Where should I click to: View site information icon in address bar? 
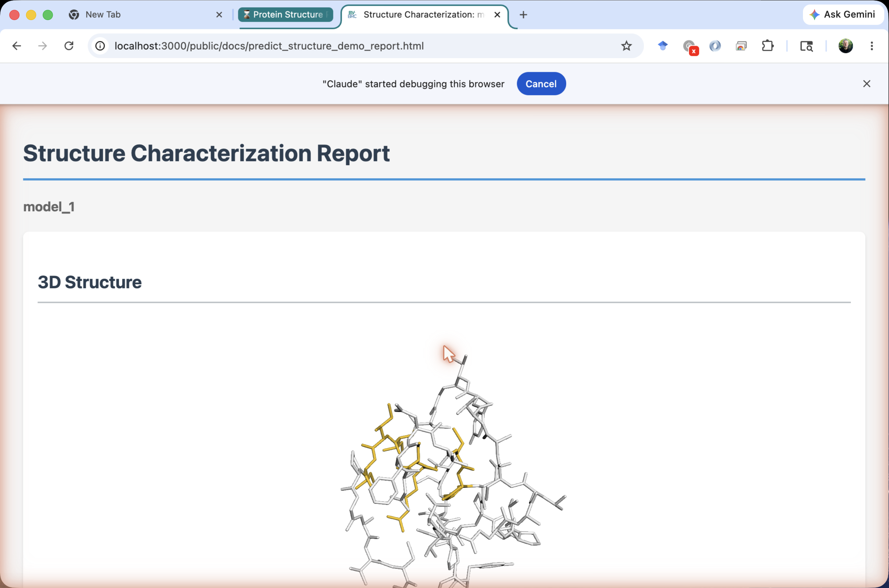click(100, 46)
